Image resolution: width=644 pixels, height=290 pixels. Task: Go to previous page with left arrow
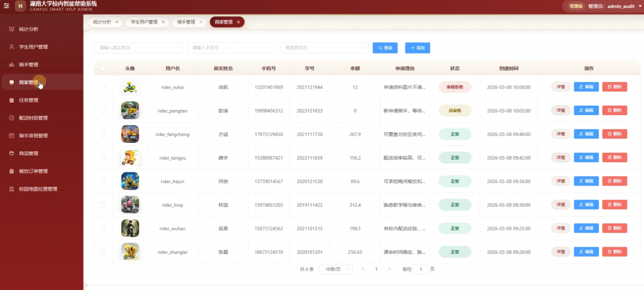click(363, 269)
